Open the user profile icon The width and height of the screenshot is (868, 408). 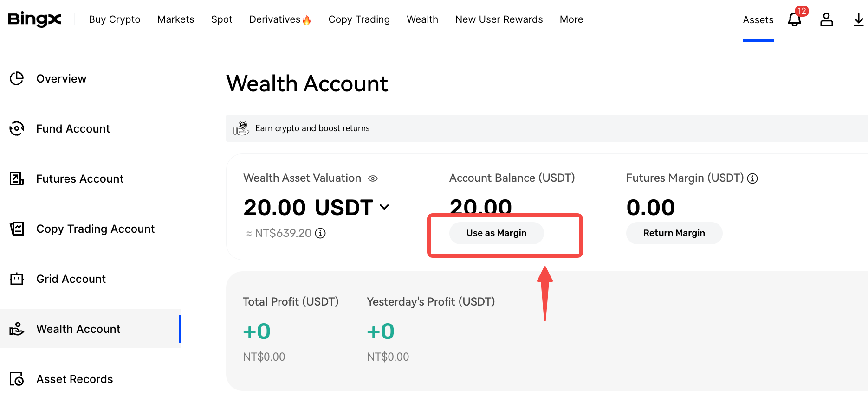click(x=826, y=19)
